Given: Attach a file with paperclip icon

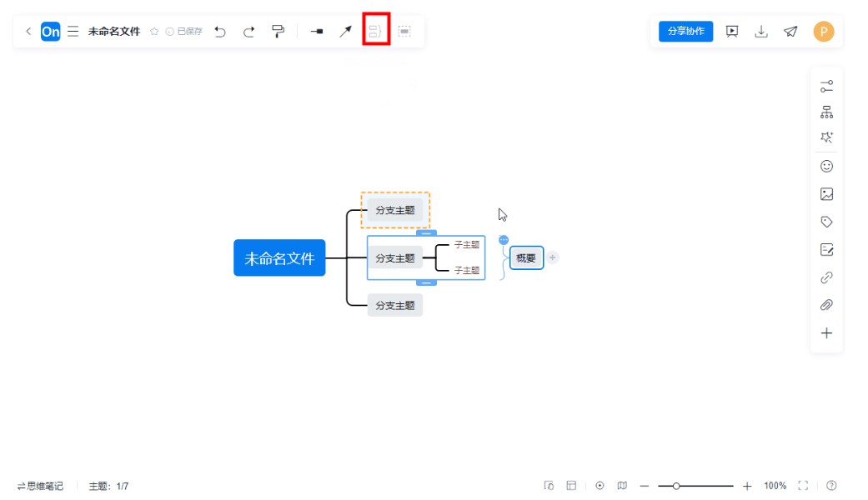Looking at the screenshot, I should pyautogui.click(x=826, y=305).
